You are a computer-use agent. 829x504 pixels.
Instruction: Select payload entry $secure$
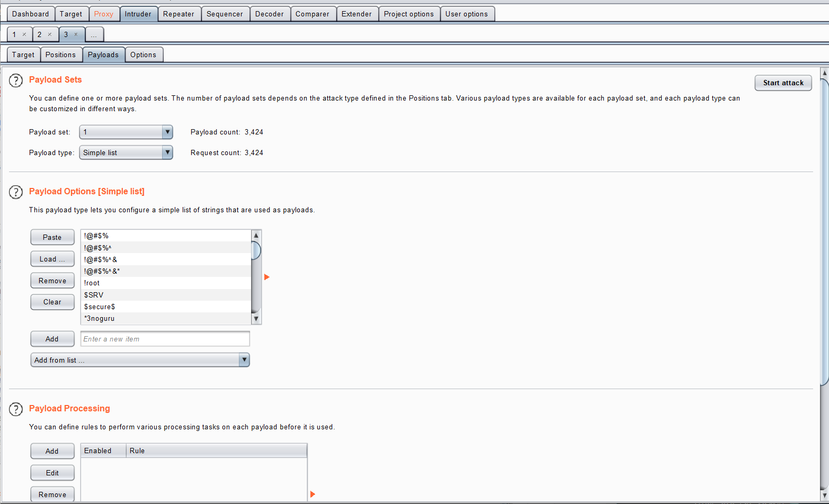(166, 307)
